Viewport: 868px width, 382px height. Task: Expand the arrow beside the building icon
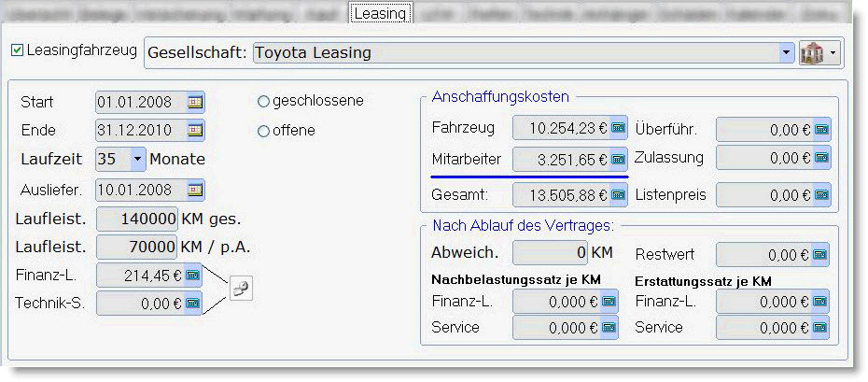(x=831, y=53)
